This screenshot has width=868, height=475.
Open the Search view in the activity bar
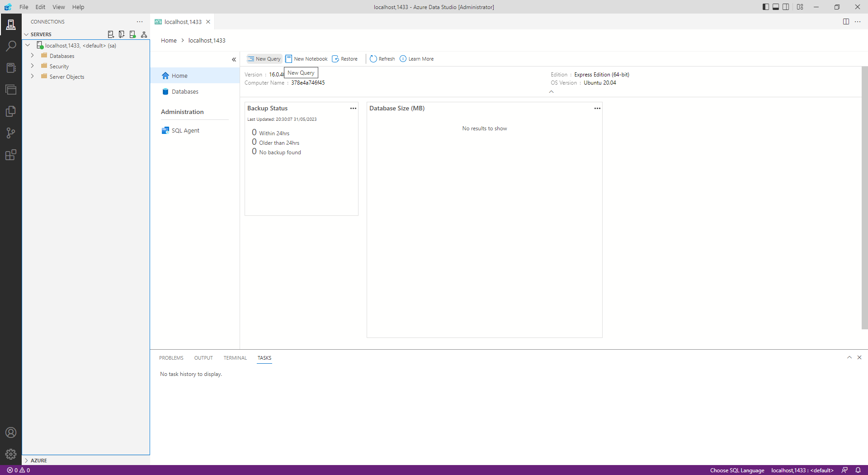coord(11,46)
